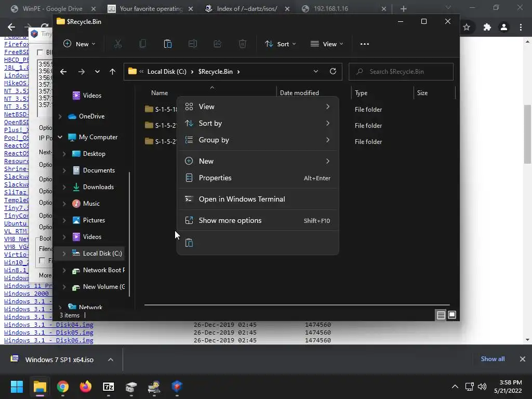Open a new Chrome tab
Image resolution: width=532 pixels, height=399 pixels.
(403, 9)
